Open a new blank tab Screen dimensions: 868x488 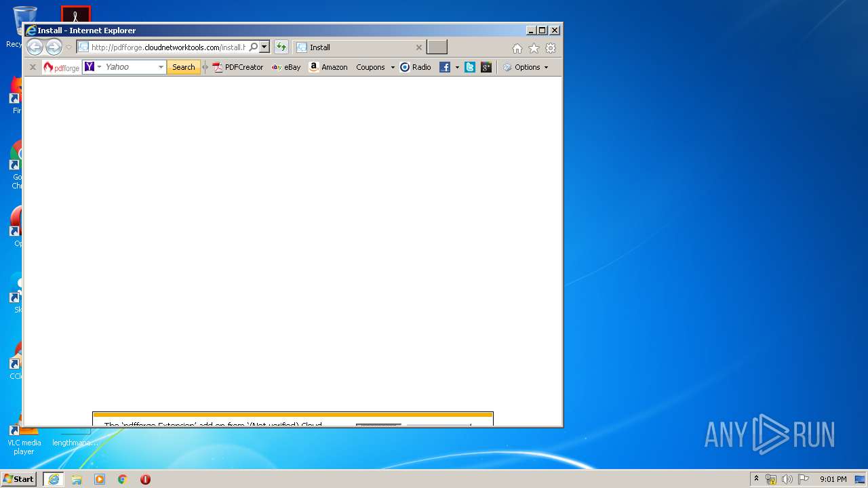(437, 47)
